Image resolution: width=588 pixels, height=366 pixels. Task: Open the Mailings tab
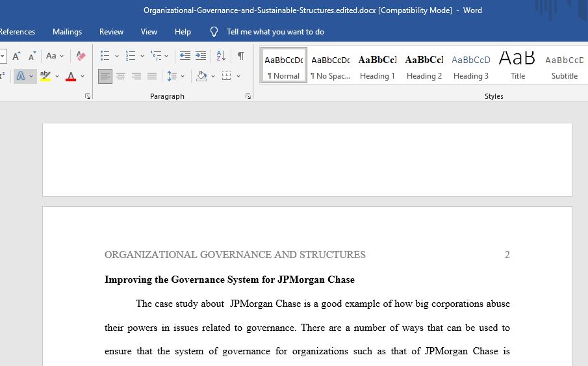(x=67, y=32)
